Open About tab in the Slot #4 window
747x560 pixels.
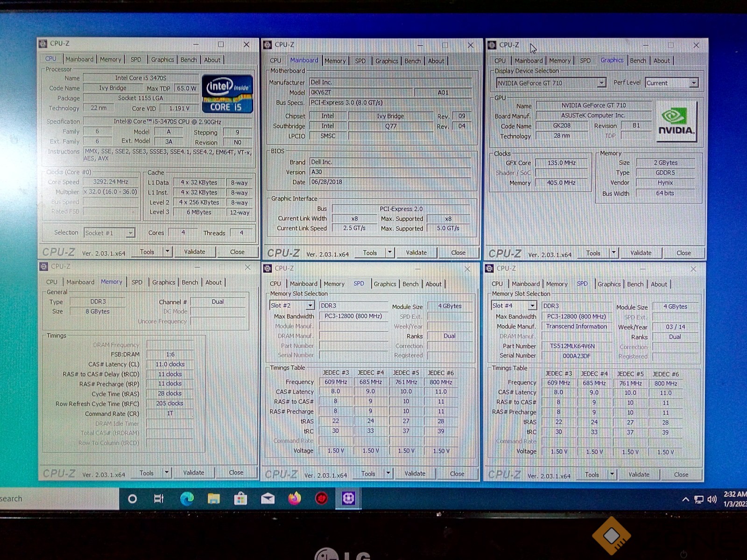pos(659,284)
